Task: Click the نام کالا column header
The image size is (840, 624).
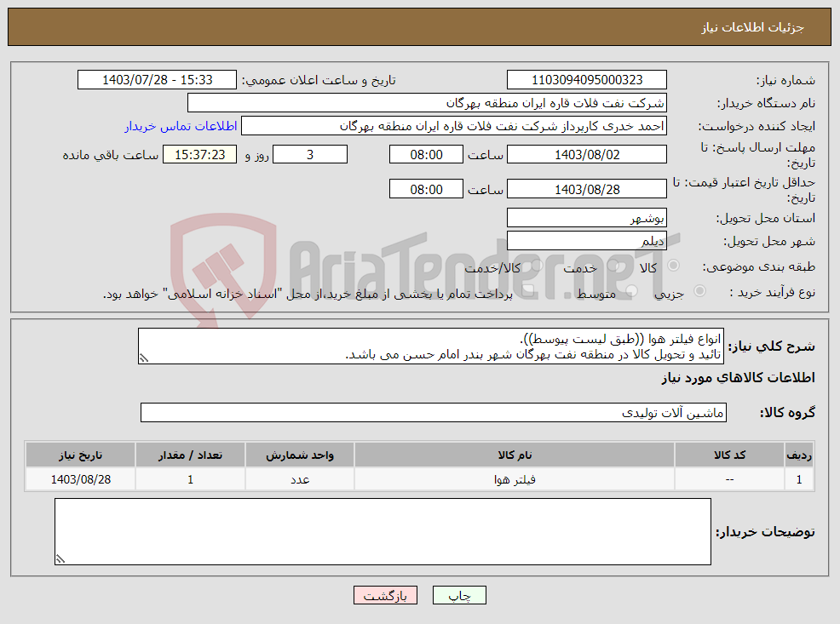Action: click(515, 455)
